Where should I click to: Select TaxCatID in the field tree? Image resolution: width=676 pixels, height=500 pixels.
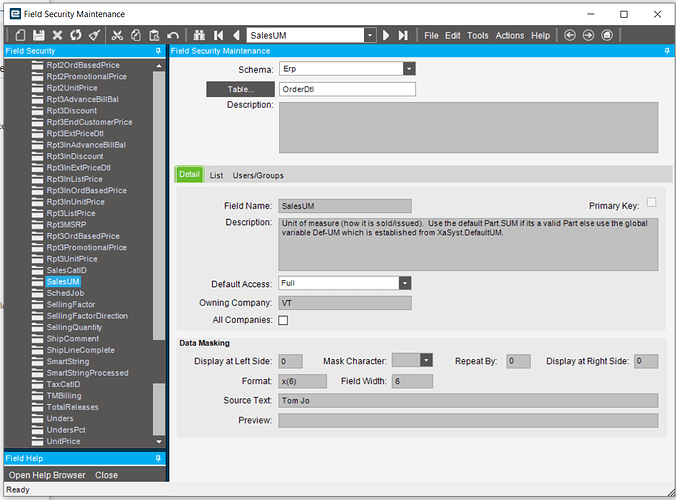pyautogui.click(x=63, y=384)
